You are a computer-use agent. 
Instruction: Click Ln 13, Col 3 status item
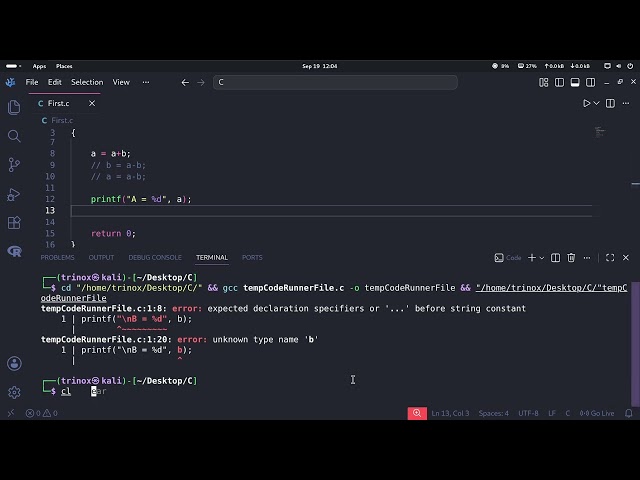click(x=450, y=413)
